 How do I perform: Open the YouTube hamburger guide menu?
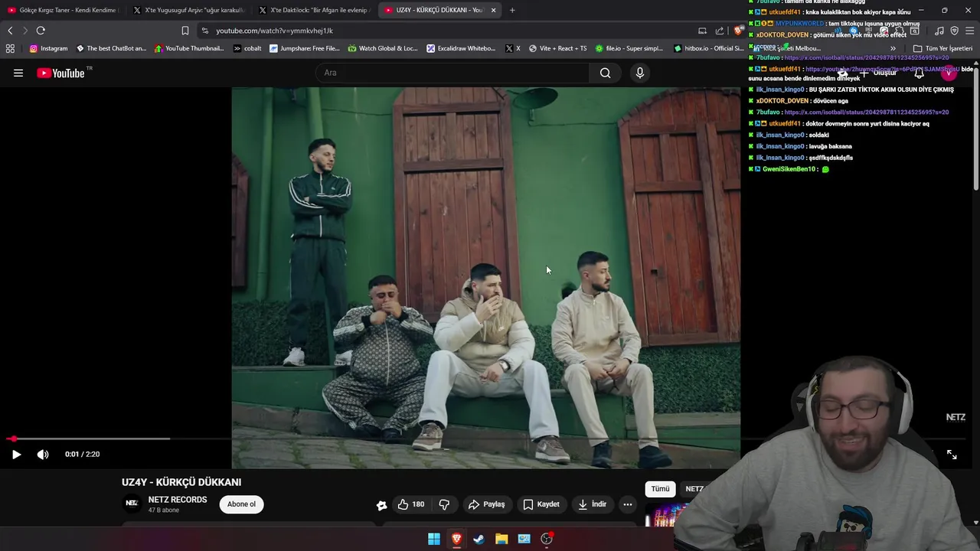(x=18, y=73)
